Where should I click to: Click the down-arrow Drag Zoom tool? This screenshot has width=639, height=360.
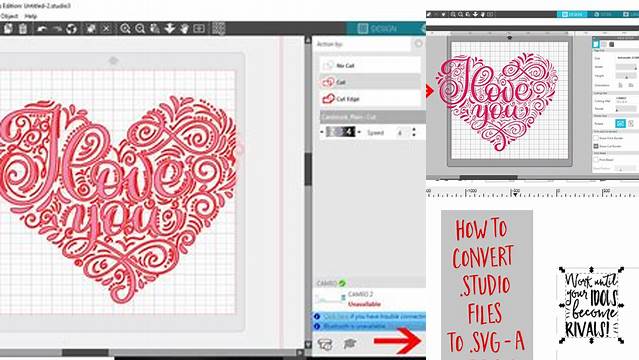click(170, 29)
